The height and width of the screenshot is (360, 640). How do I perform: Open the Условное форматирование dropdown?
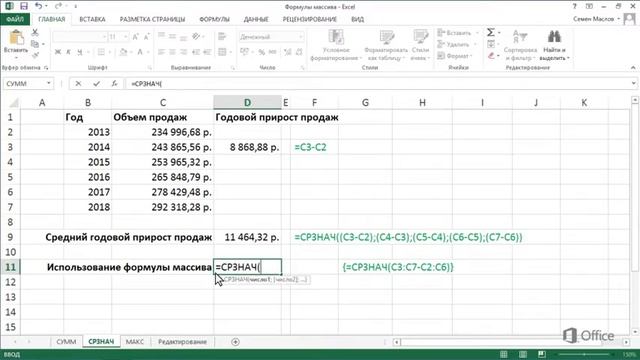336,45
